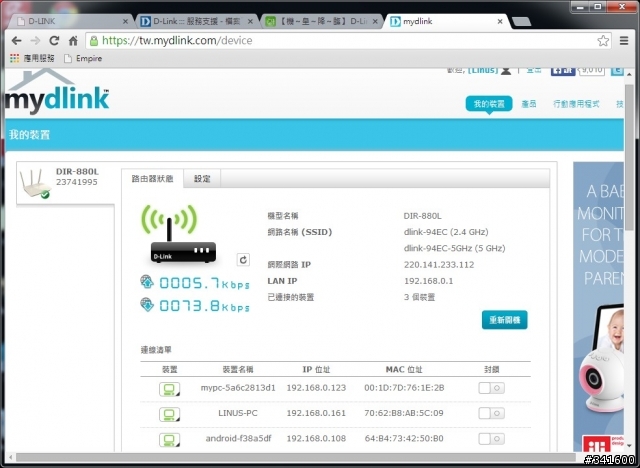Refresh router status with the circular arrow icon

click(x=243, y=260)
